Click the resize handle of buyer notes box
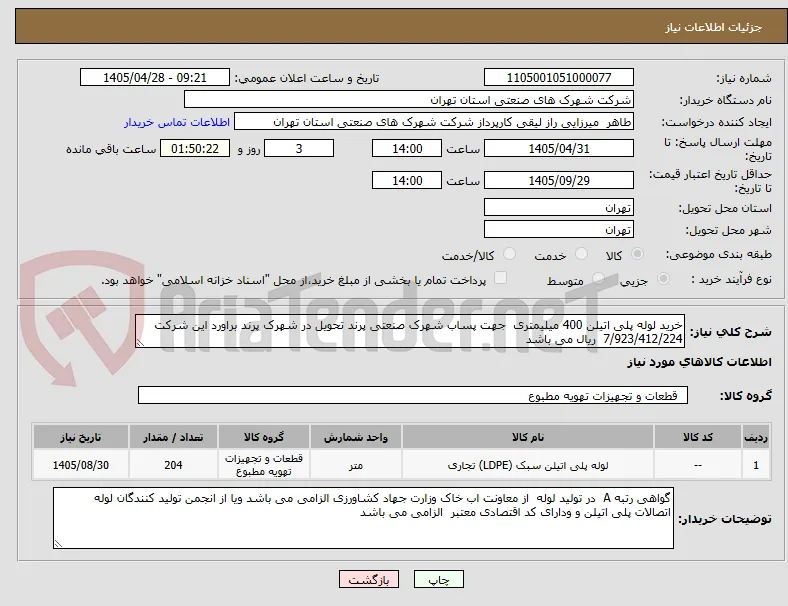788x606 pixels. click(x=58, y=543)
